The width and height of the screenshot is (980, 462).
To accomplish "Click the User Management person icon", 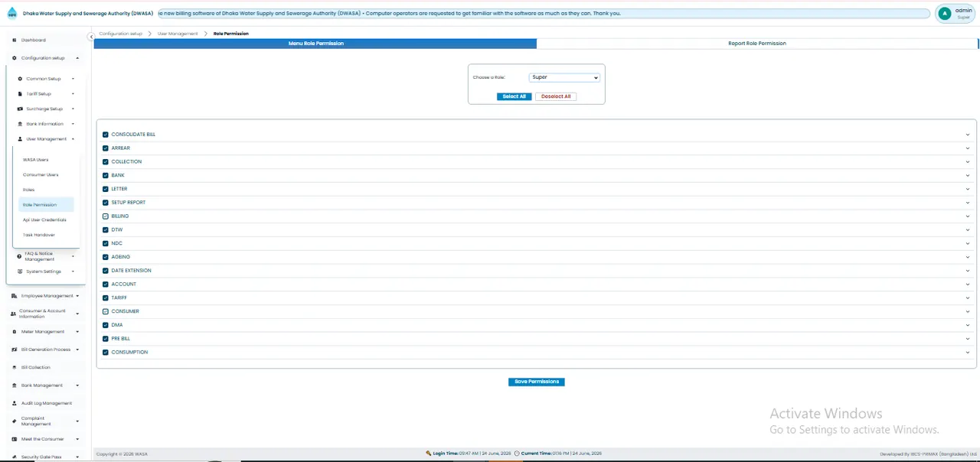I will point(20,139).
